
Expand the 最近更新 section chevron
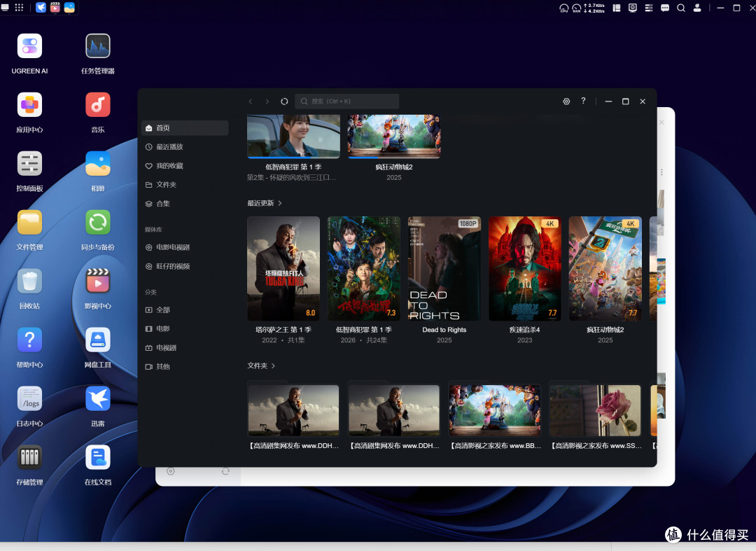pyautogui.click(x=280, y=204)
